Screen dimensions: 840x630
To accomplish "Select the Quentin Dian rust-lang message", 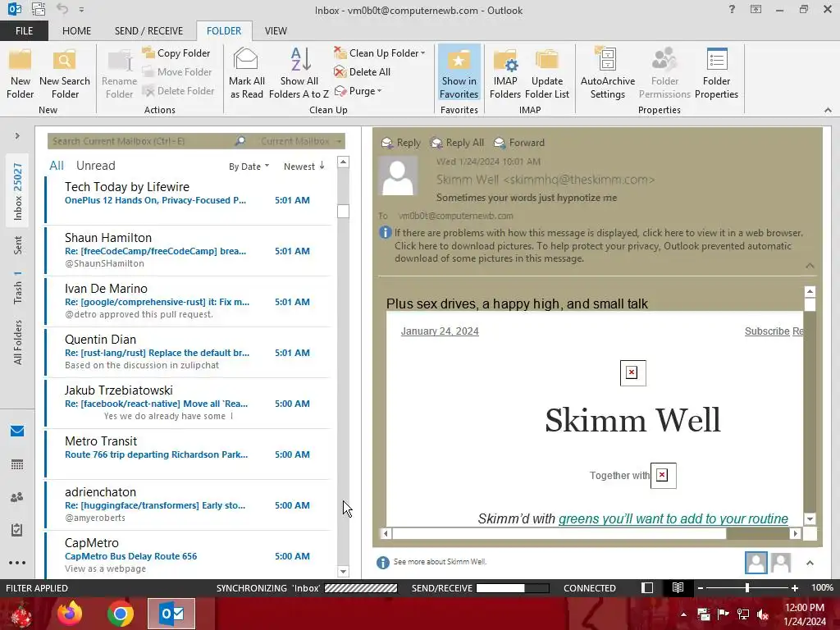I will click(188, 353).
